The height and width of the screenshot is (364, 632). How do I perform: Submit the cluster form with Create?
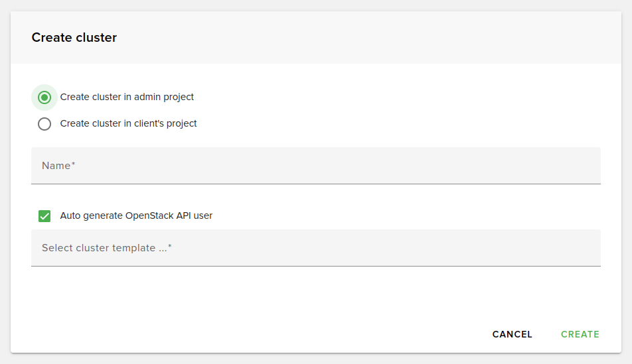(580, 335)
